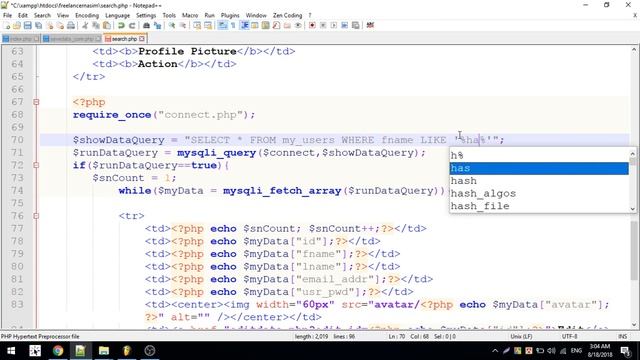Start macro recording with red dot

pyautogui.click(x=312, y=26)
